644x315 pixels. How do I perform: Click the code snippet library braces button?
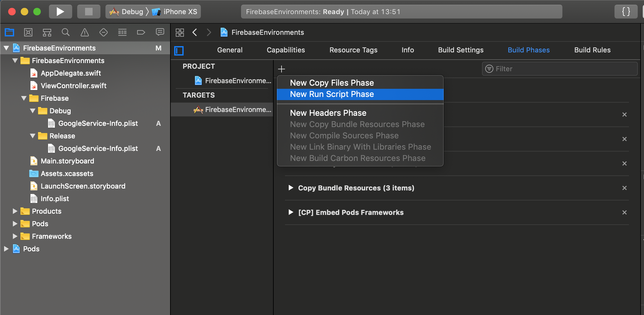(x=626, y=12)
